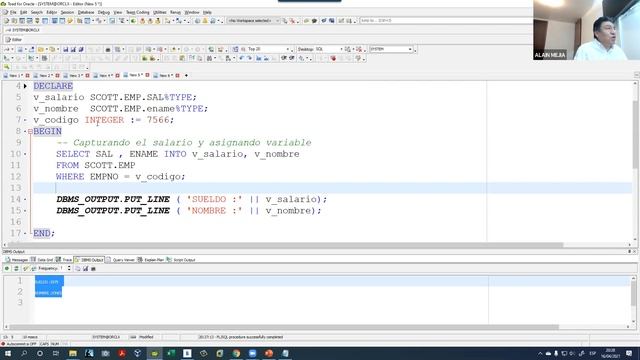Open the File menu
The image size is (640, 360).
[x=13, y=12]
